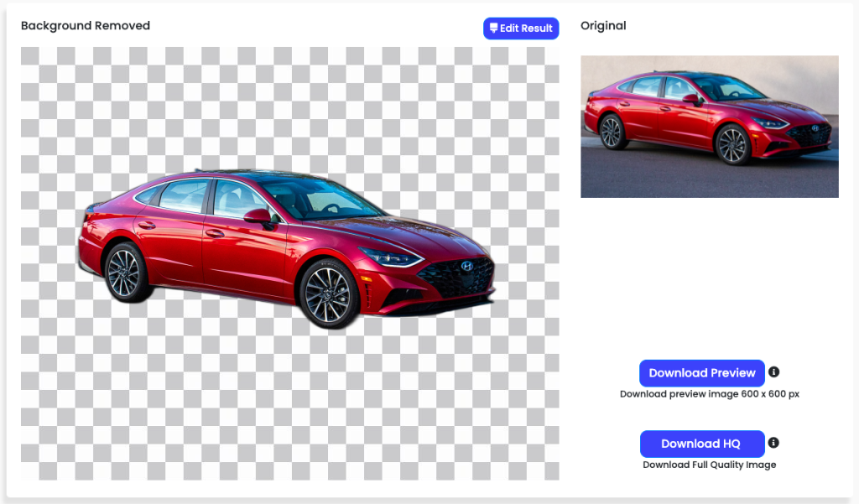Click the caption reading Download Full Quality Image

pos(710,464)
